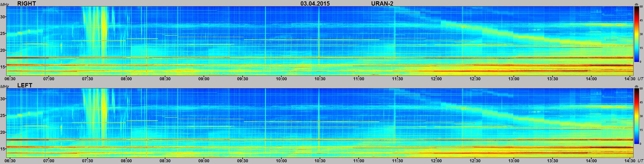Click the 15 MHz tick on the RIGHT panel
Image resolution: width=644 pixels, height=164 pixels.
coord(3,67)
